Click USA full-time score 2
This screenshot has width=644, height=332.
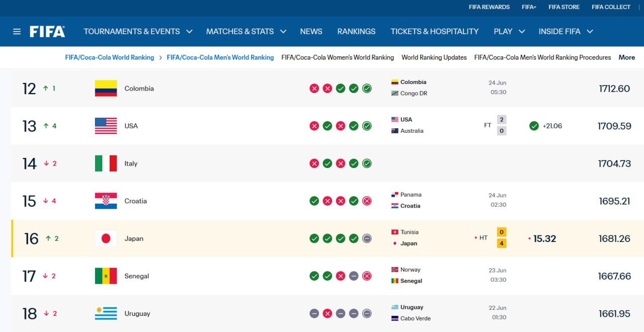[x=501, y=120]
